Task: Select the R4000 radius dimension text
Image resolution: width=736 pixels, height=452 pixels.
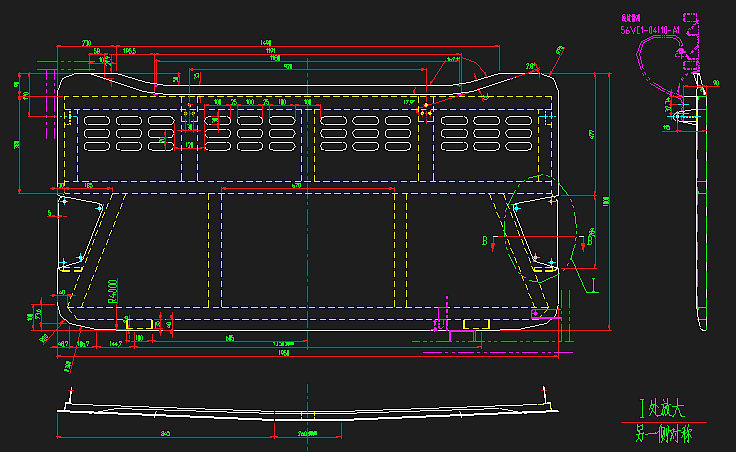Action: tap(113, 291)
